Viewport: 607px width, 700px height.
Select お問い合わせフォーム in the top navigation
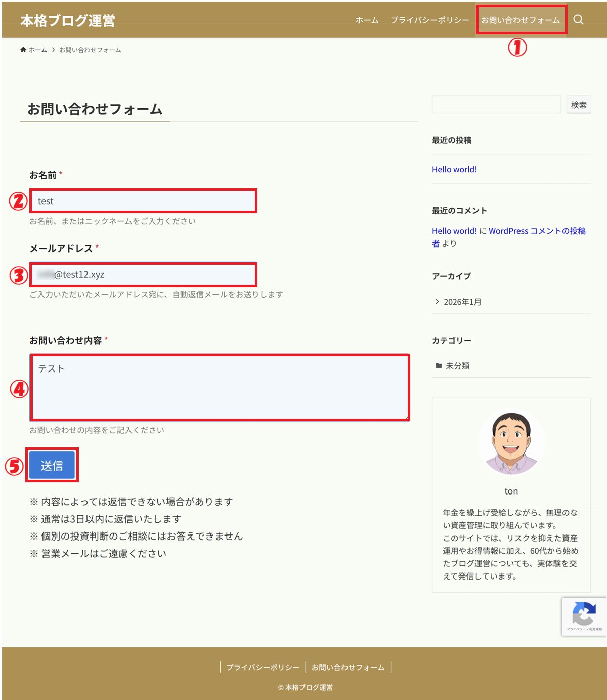[x=520, y=20]
